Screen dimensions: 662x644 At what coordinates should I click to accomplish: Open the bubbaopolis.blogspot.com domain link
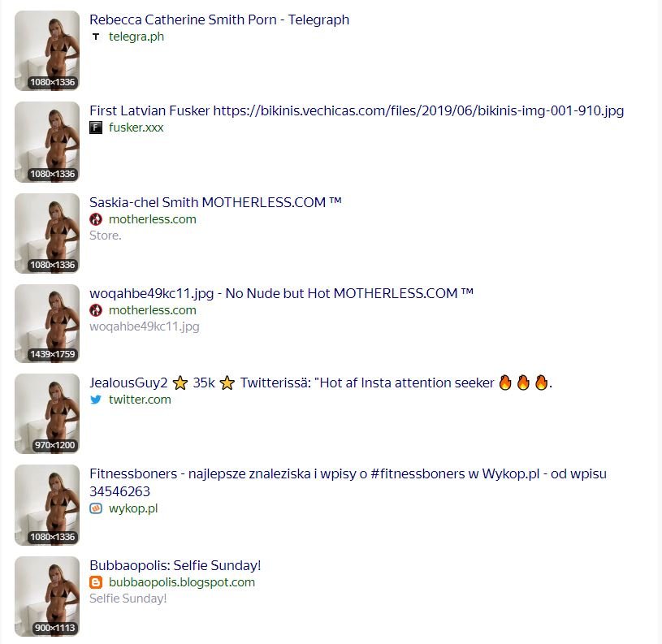tap(182, 582)
